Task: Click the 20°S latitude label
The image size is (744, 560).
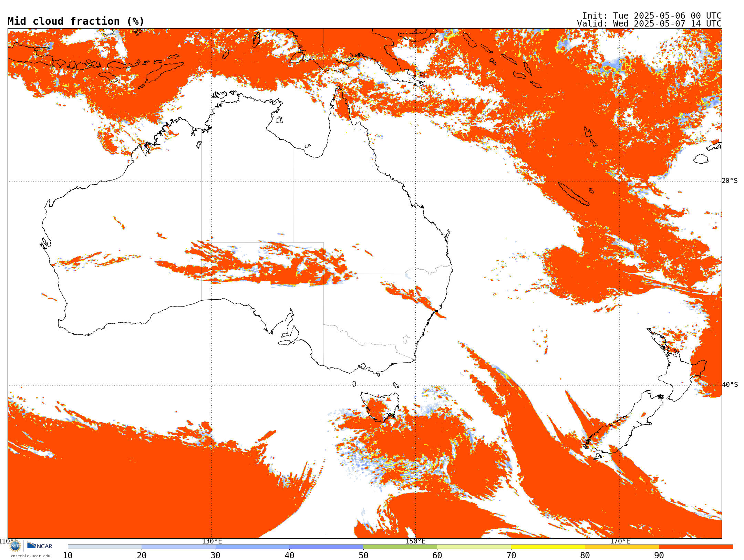Action: click(730, 181)
